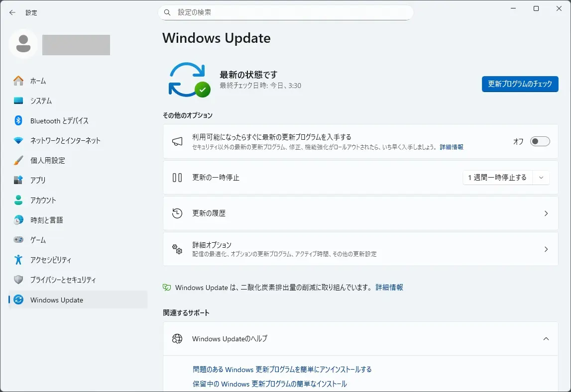Viewport: 571px width, 392px height.
Task: Open the uninstall problematic Windows updates link
Action: pos(282,369)
